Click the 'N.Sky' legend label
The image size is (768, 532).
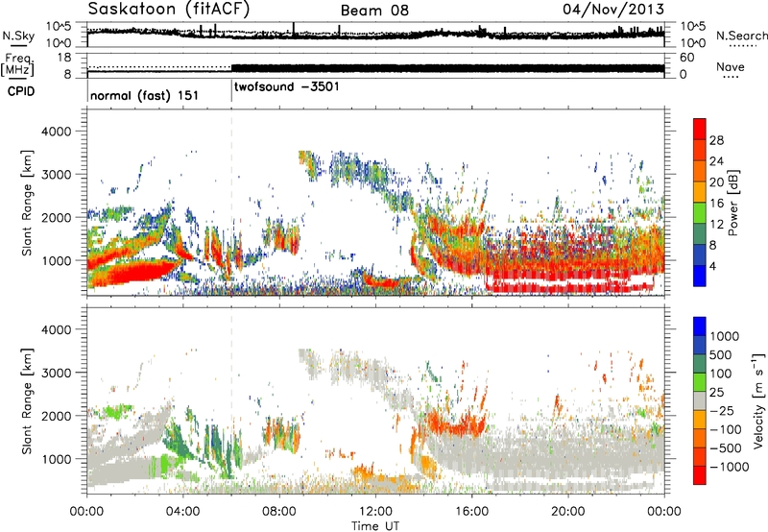click(x=18, y=36)
